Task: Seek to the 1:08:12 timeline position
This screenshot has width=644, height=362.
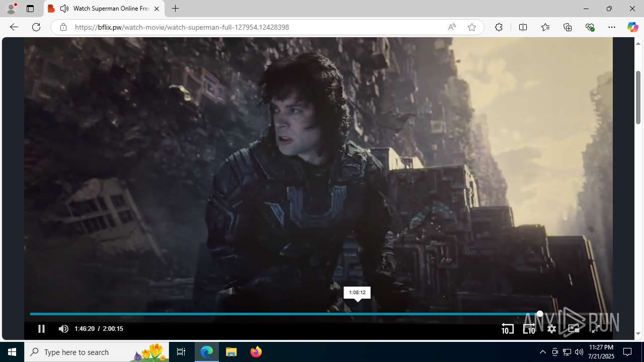Action: [357, 314]
